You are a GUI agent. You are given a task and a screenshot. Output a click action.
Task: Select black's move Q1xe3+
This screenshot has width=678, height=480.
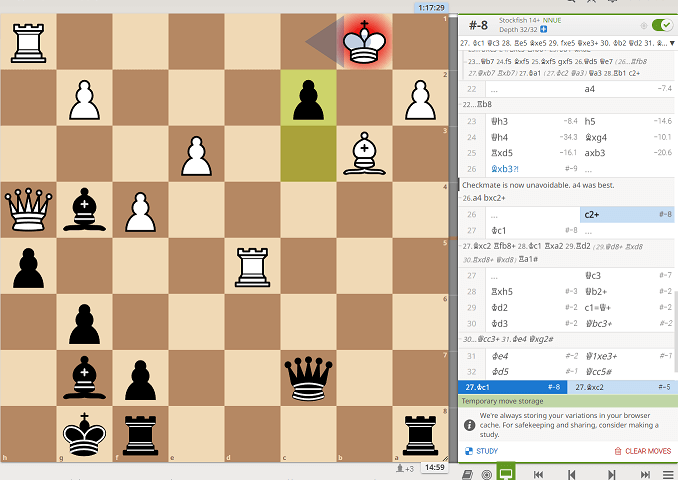[627, 356]
